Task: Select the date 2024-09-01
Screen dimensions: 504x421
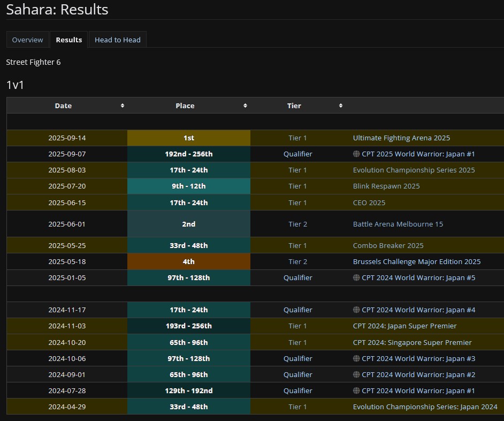Action: (67, 374)
